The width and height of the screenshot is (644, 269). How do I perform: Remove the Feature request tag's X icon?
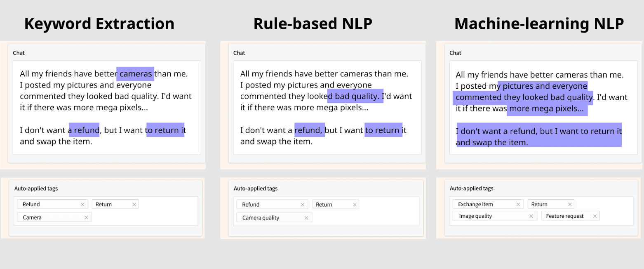[x=595, y=215]
